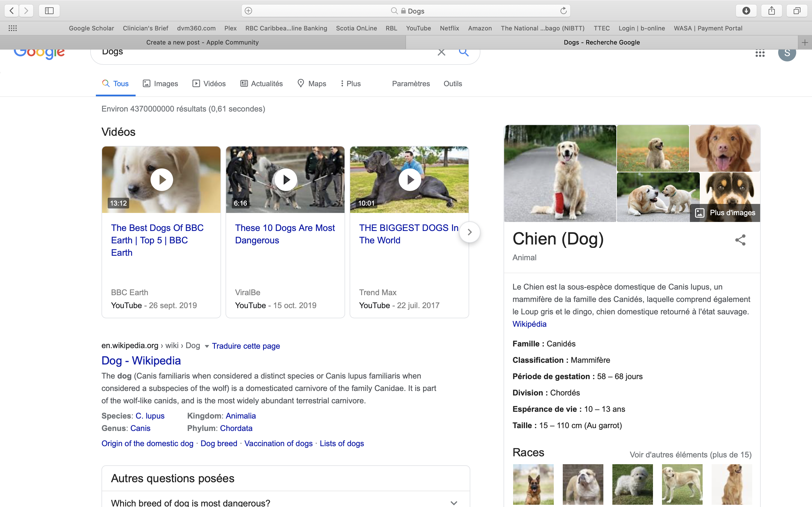Share the Chien (Dog) knowledge panel

(x=740, y=240)
